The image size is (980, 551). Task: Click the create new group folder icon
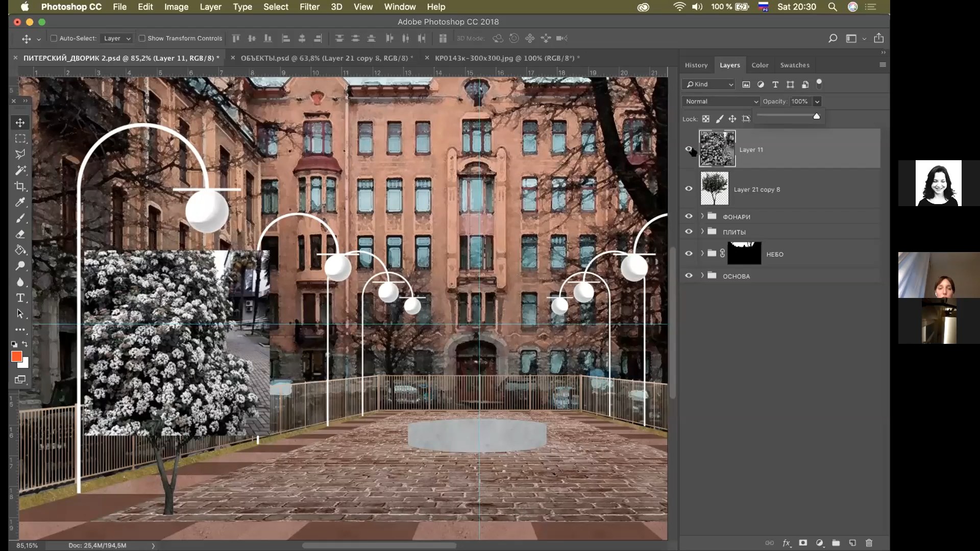pyautogui.click(x=836, y=543)
